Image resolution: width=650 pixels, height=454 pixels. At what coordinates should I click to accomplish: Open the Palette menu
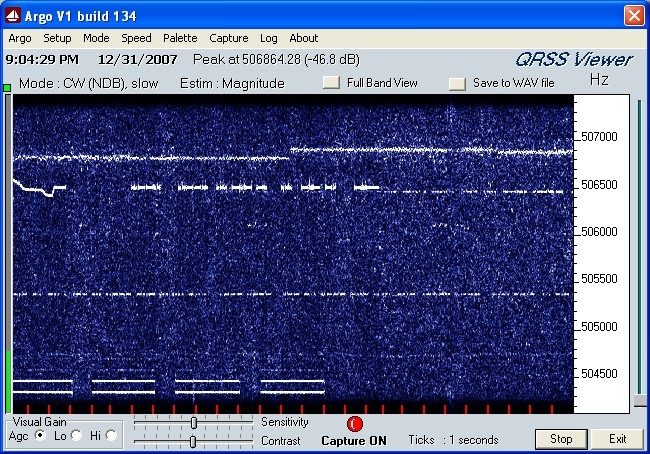[180, 38]
